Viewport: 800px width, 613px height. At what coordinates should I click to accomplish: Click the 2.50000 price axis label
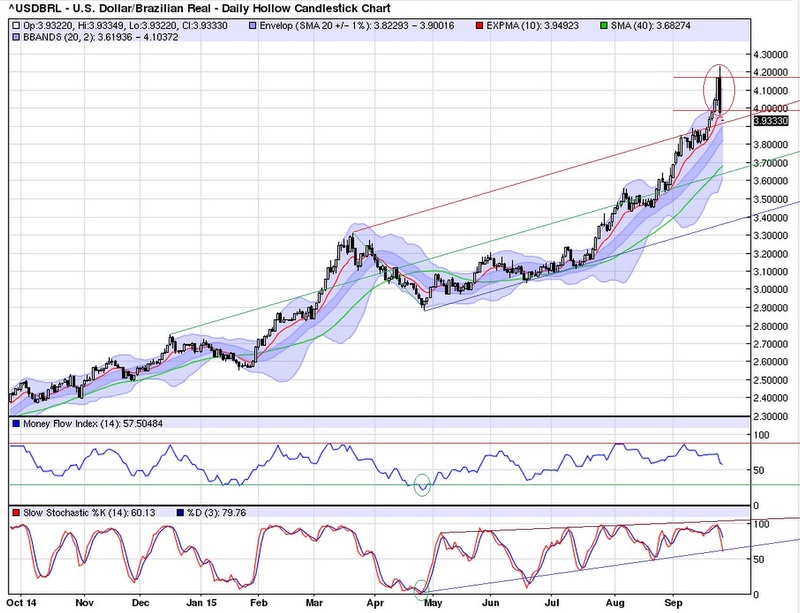click(770, 380)
